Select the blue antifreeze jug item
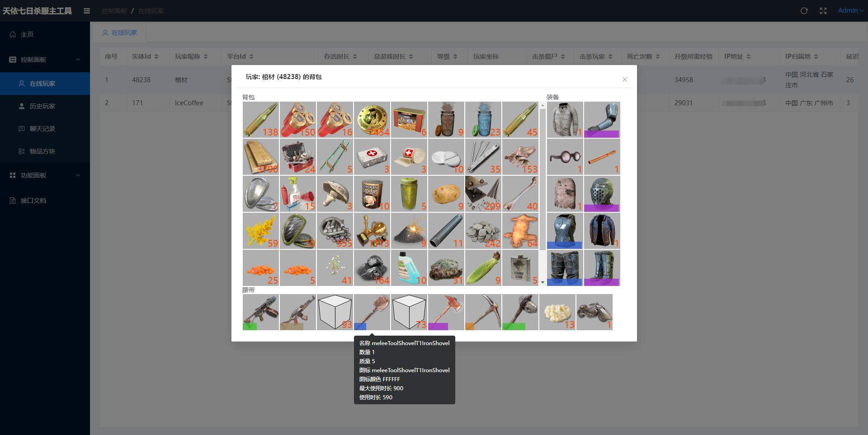This screenshot has height=435, width=868. (x=409, y=268)
